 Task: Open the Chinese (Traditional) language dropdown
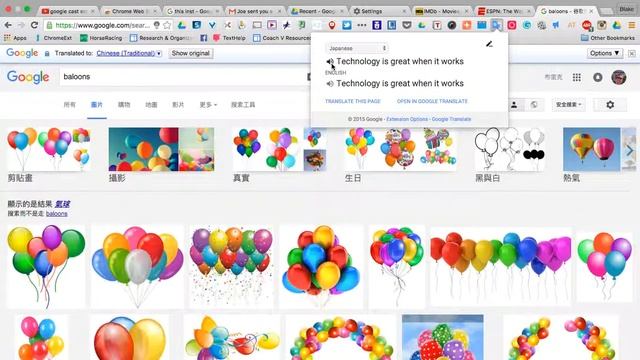(x=129, y=53)
